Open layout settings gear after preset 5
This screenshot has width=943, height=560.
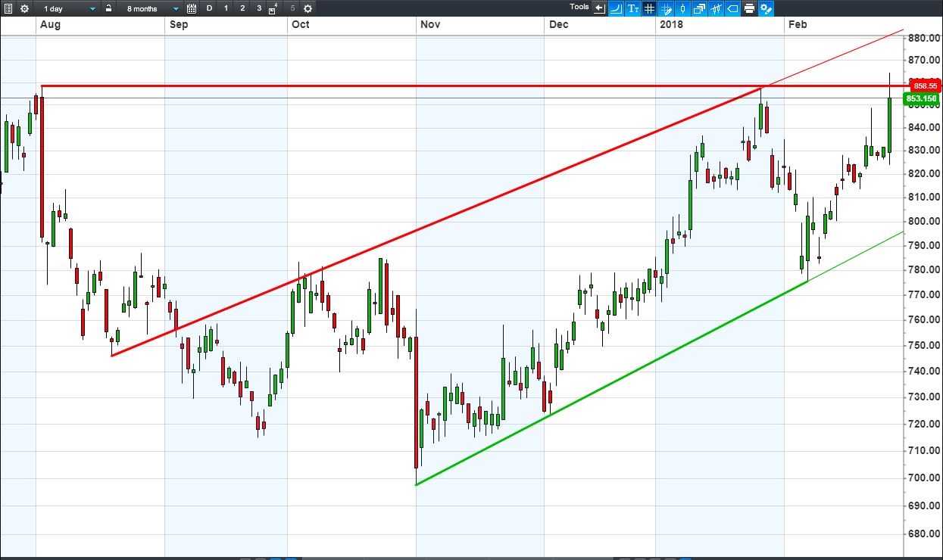[307, 8]
